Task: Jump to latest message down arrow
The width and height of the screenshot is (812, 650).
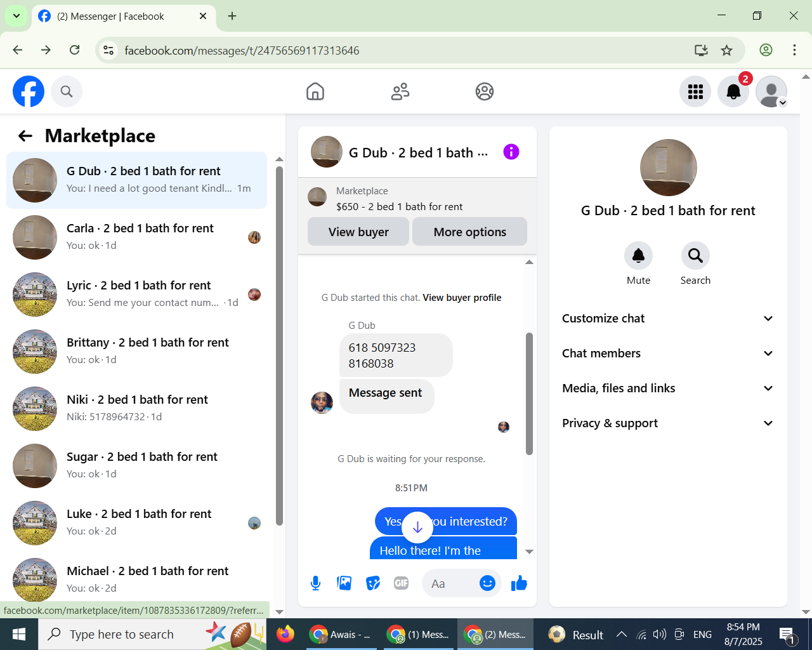Action: click(417, 527)
